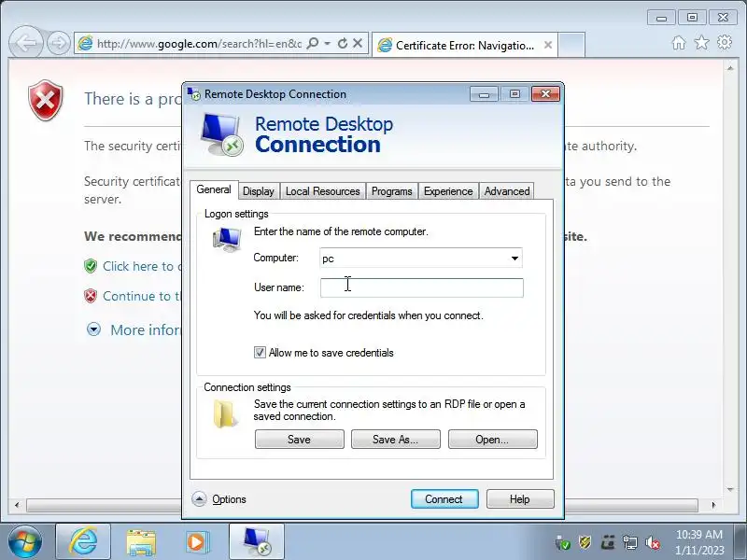Click the Internet Explorer icon in address bar
Image resolution: width=747 pixels, height=560 pixels.
tap(85, 43)
